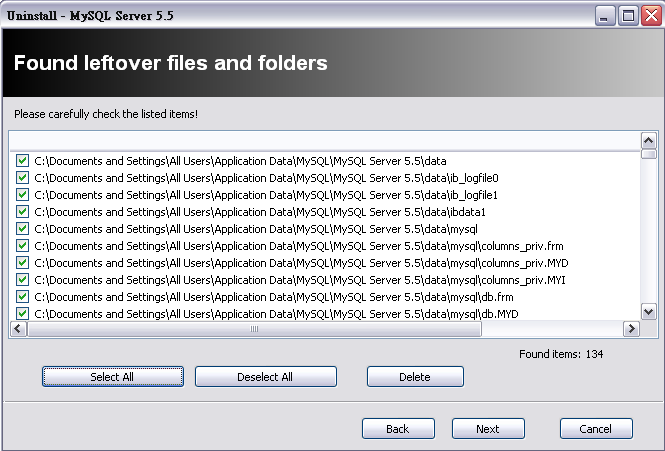Click the Select All button
This screenshot has width=665, height=451.
click(113, 377)
